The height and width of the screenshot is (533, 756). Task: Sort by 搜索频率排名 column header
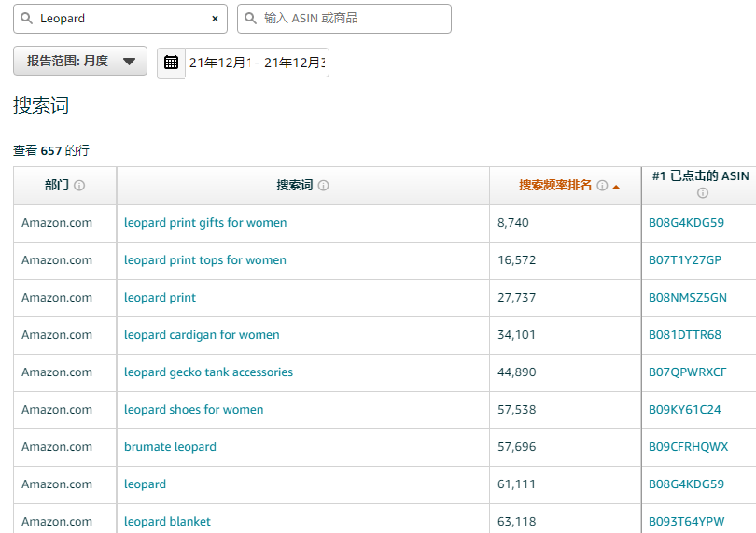[x=555, y=186]
